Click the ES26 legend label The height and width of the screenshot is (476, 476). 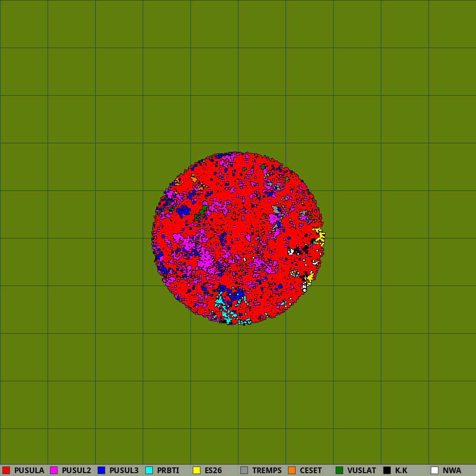(213, 471)
